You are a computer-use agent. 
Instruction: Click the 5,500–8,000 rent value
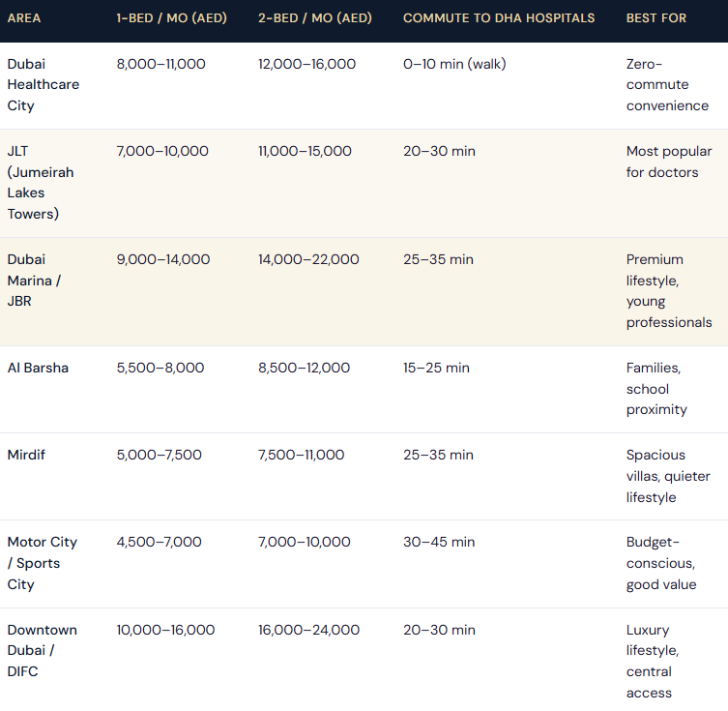160,368
